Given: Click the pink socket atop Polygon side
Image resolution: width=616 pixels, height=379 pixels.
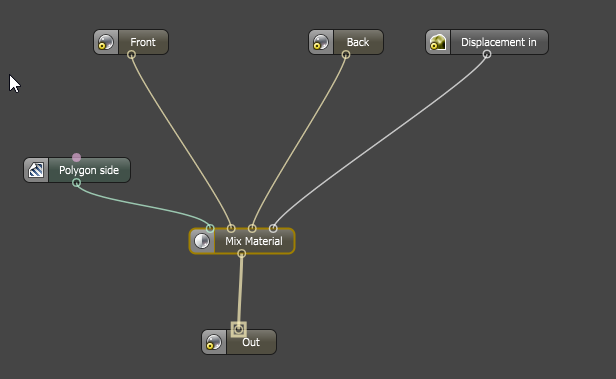Looking at the screenshot, I should (x=77, y=157).
